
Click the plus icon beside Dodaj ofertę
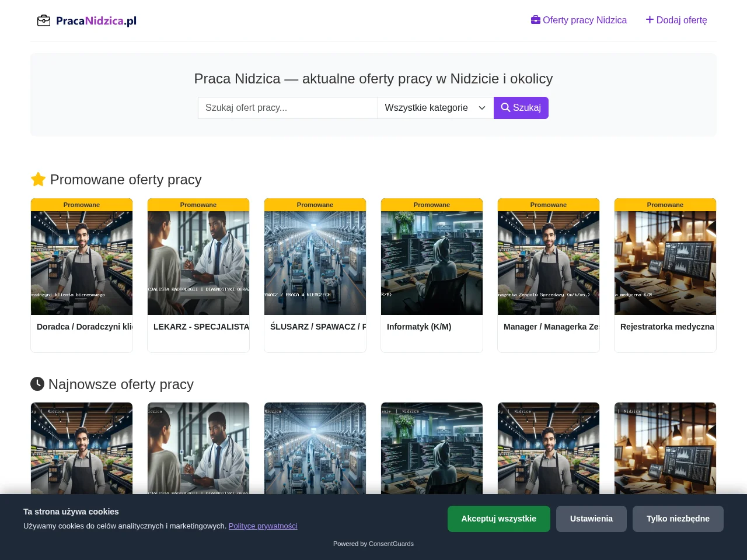[650, 20]
